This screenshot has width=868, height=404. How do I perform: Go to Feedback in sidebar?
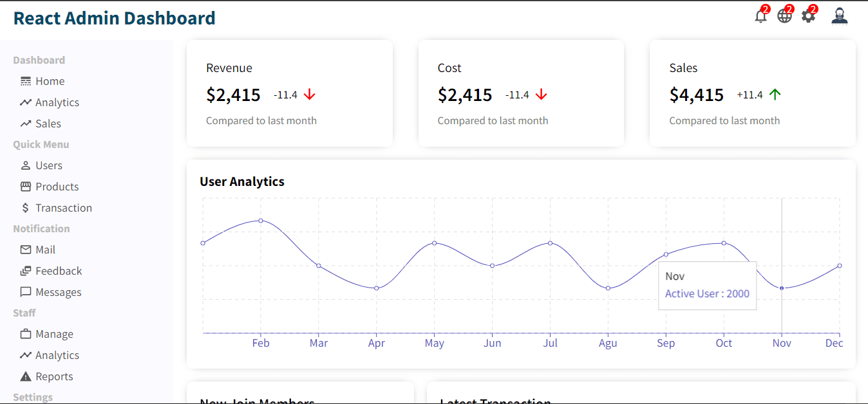coord(58,271)
